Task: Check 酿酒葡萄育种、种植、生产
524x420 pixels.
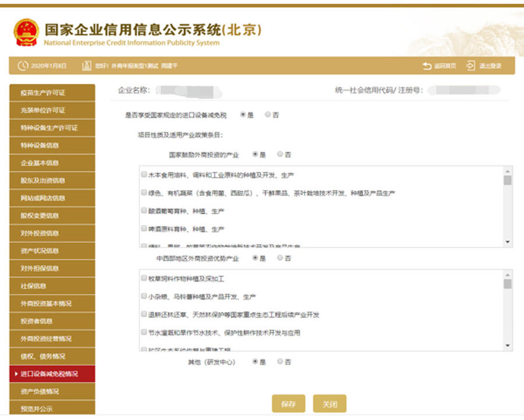Action: [144, 211]
